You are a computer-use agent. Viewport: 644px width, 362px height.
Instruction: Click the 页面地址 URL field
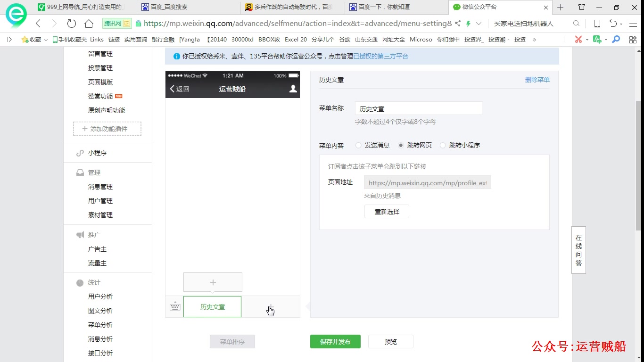428,182
